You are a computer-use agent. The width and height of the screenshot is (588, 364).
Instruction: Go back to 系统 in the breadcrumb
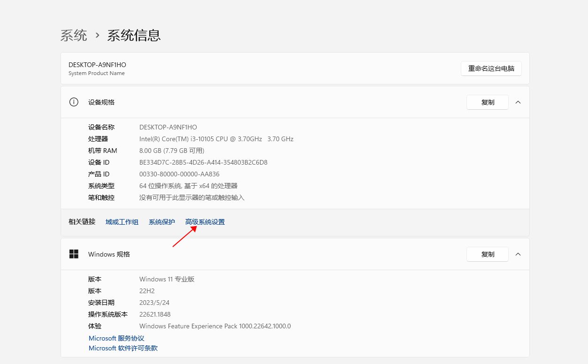point(74,35)
